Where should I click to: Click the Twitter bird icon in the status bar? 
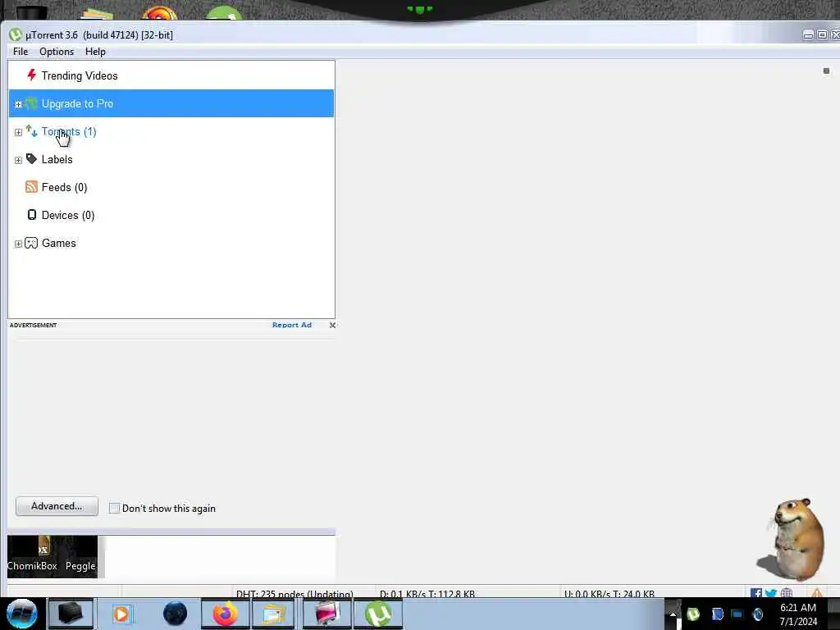click(x=771, y=593)
